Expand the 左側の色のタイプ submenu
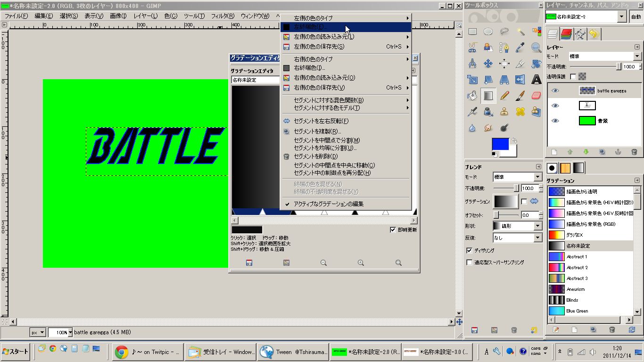The width and height of the screenshot is (644, 362). [346, 18]
